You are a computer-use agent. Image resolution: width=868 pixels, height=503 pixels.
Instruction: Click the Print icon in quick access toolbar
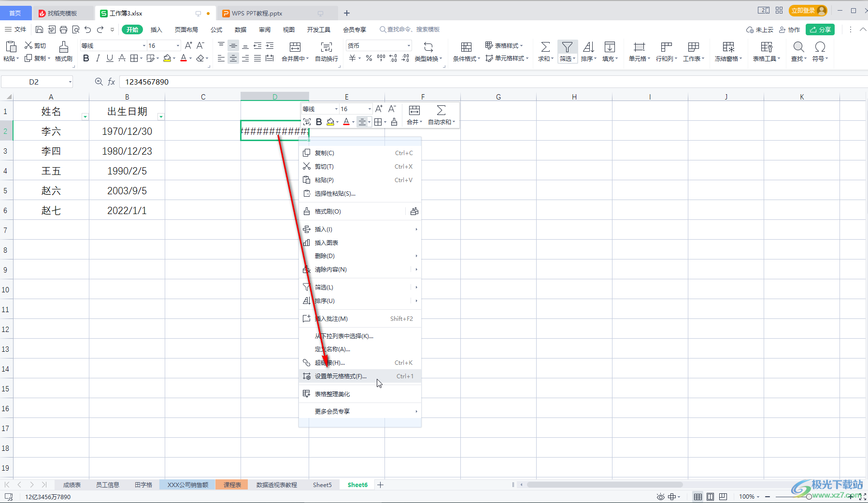coord(63,29)
